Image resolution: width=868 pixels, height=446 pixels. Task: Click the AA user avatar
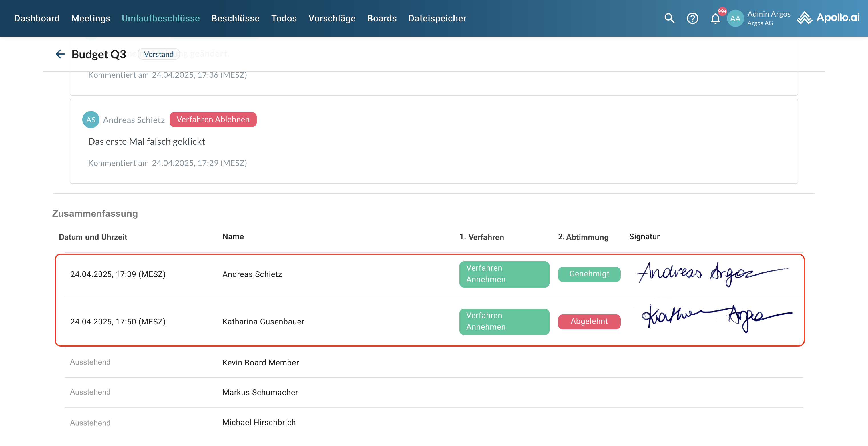pos(735,19)
